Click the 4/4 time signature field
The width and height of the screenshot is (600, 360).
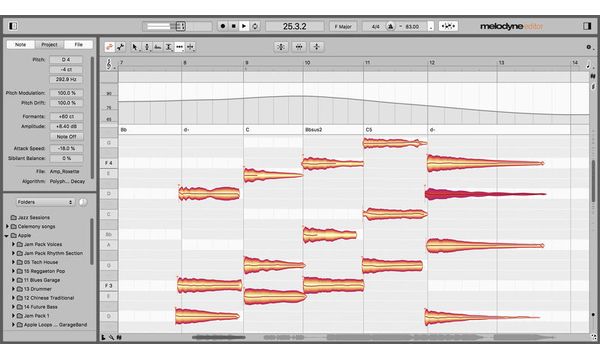point(375,26)
